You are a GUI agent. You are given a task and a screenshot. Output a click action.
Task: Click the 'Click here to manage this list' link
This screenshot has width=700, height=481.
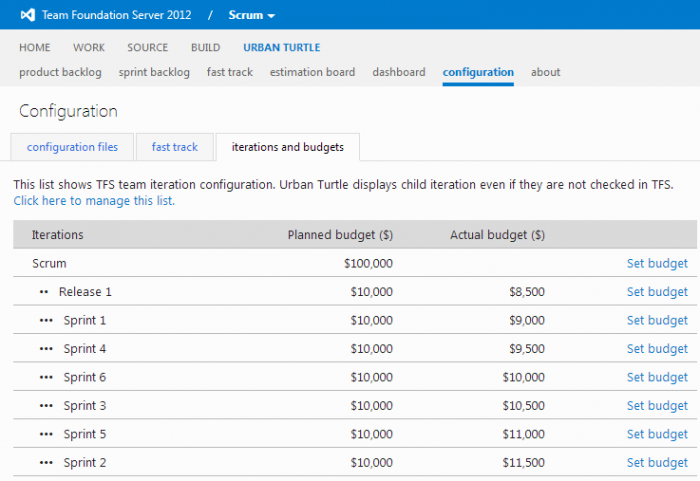[x=94, y=201]
